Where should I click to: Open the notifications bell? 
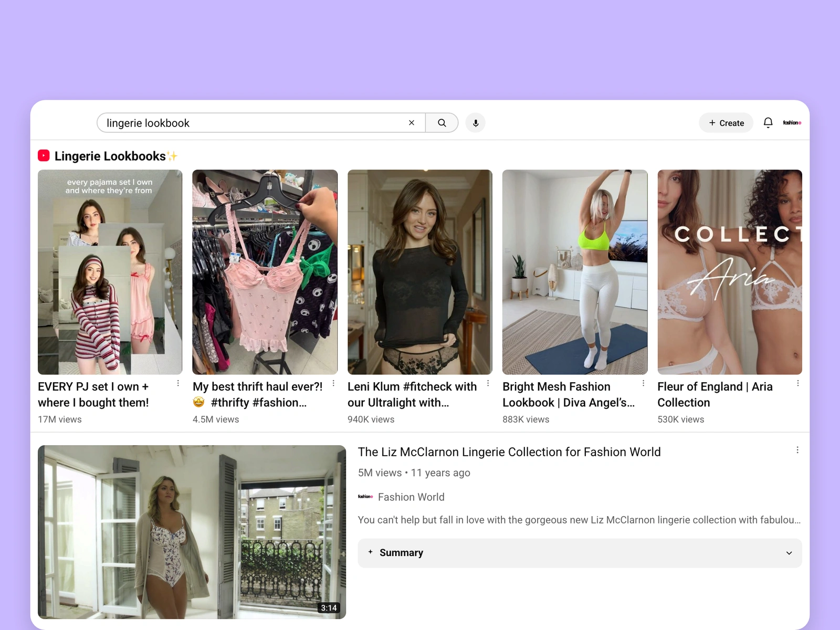coord(768,123)
